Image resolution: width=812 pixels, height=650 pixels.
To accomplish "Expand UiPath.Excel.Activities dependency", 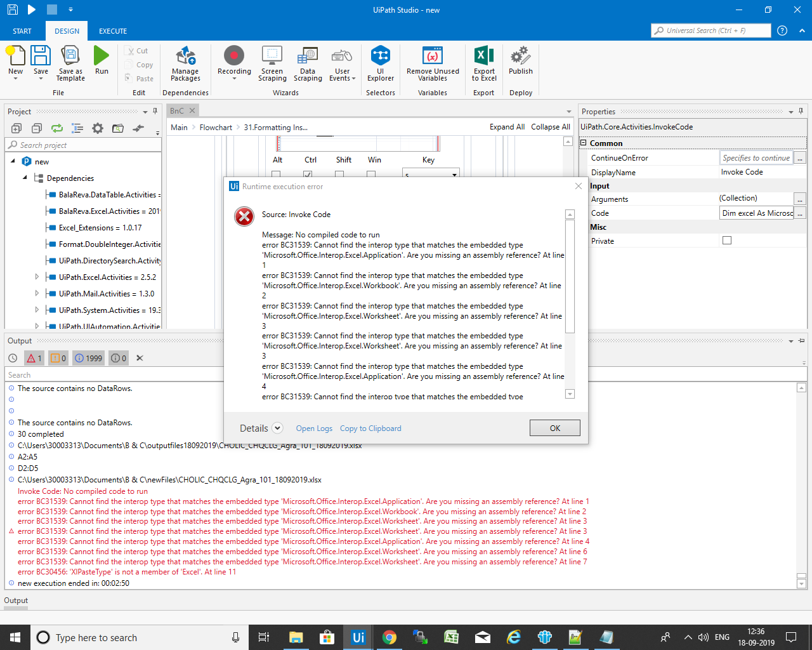I will [37, 277].
